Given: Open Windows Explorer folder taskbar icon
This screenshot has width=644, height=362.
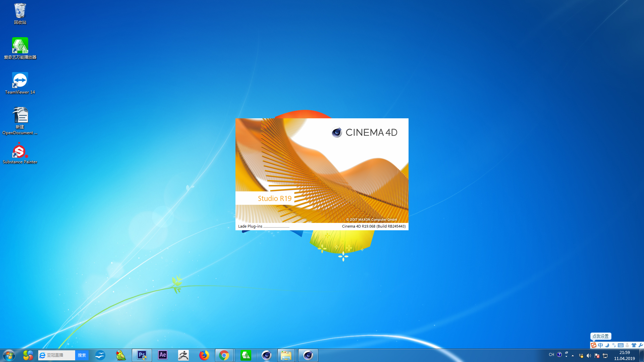Looking at the screenshot, I should coord(286,355).
